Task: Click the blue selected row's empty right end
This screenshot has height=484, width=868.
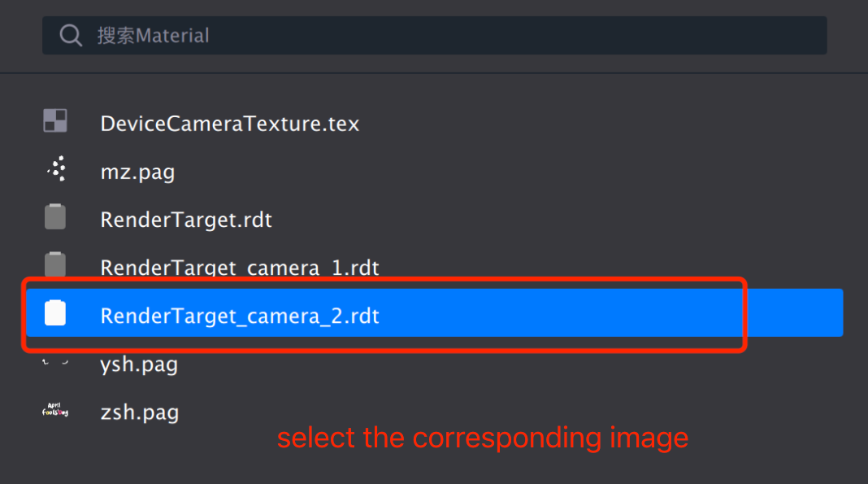Action: pyautogui.click(x=795, y=313)
